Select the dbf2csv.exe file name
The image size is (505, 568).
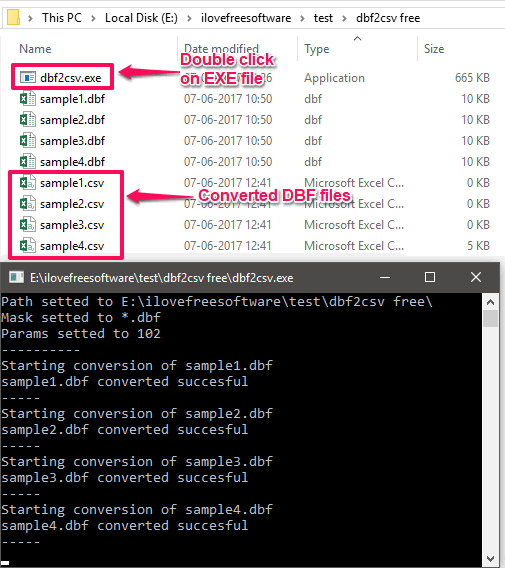coord(71,78)
